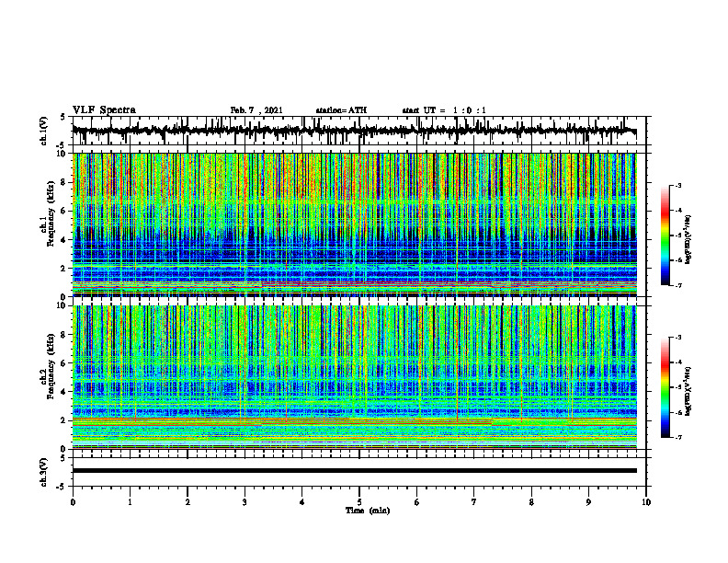728x563 pixels.
Task: Click the "ch.3(V)" axis label
Action: point(44,472)
